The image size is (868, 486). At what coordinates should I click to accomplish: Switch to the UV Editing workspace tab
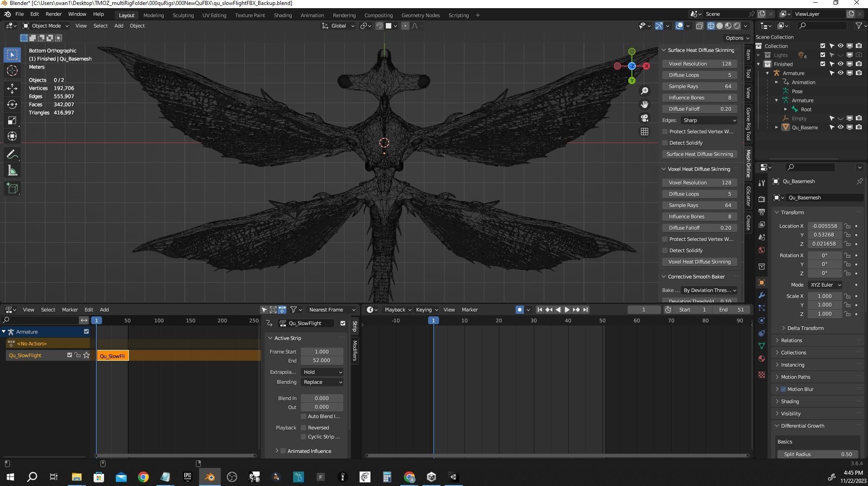214,15
